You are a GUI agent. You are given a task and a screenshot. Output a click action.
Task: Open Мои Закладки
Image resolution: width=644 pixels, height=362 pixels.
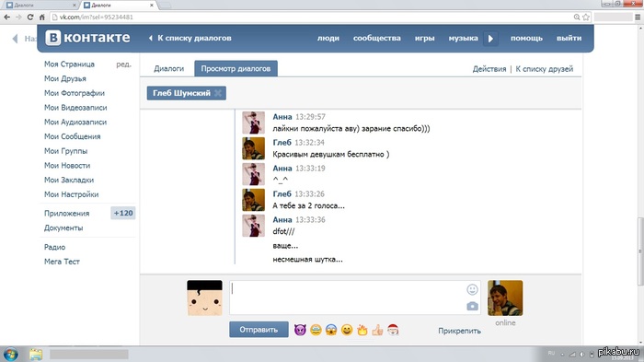[x=69, y=180]
